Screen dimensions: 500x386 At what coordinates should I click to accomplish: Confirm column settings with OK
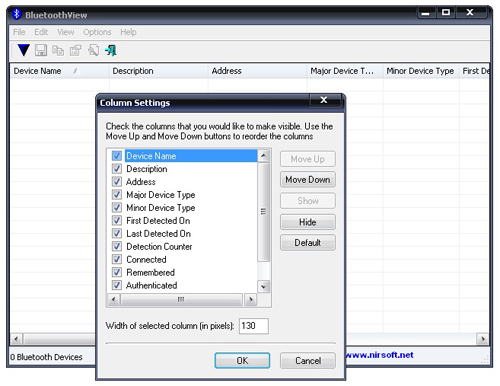coord(242,361)
